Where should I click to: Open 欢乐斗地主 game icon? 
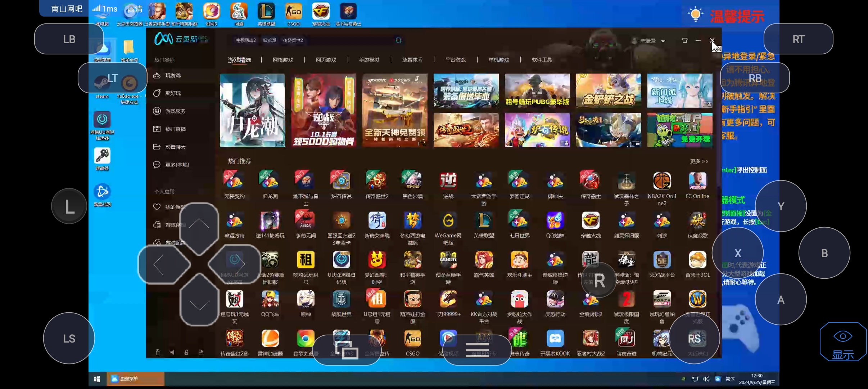519,264
